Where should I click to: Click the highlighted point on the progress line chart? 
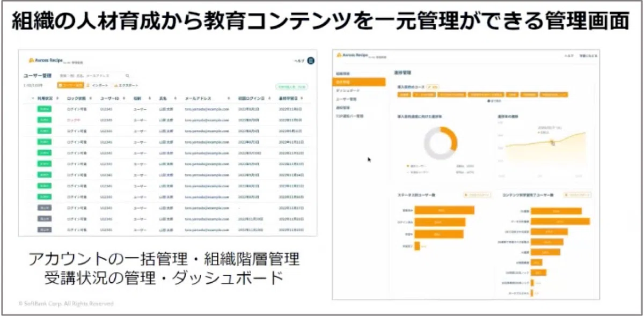[x=551, y=142]
